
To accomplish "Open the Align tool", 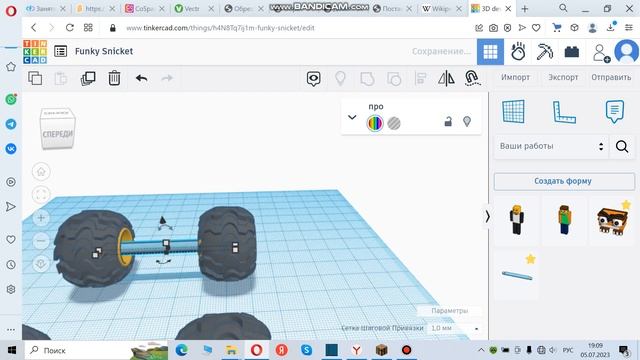I will [x=420, y=78].
